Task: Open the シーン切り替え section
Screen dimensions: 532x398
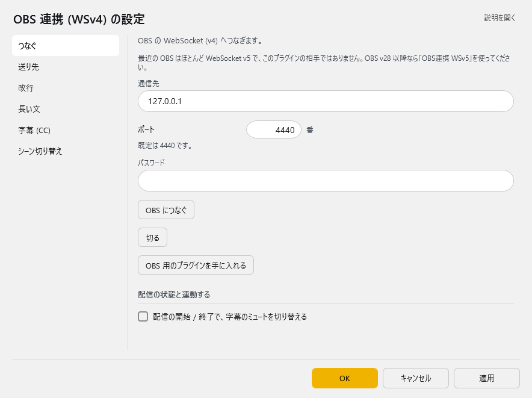Action: pyautogui.click(x=66, y=151)
